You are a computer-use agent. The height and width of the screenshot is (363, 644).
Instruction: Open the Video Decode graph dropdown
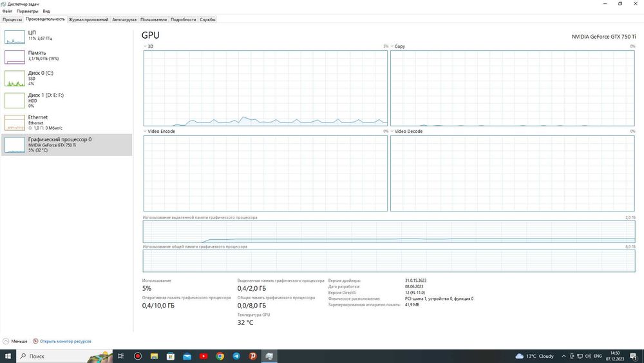pyautogui.click(x=392, y=132)
